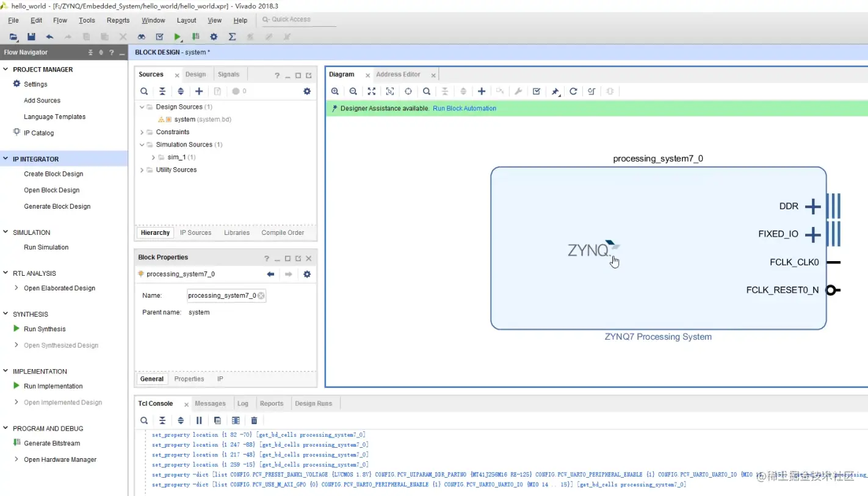Expand all items in Sources panel
Image resolution: width=868 pixels, height=496 pixels.
[181, 92]
